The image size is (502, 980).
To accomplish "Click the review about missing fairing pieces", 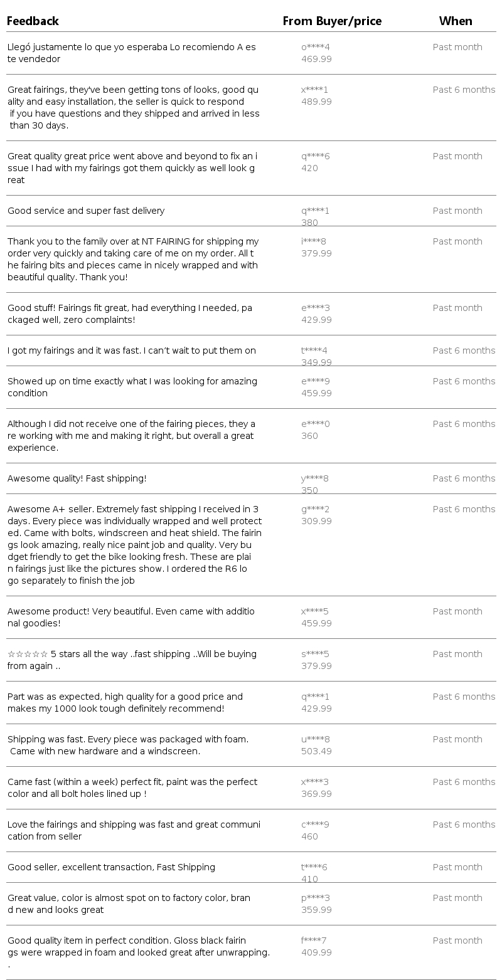I will [x=131, y=436].
